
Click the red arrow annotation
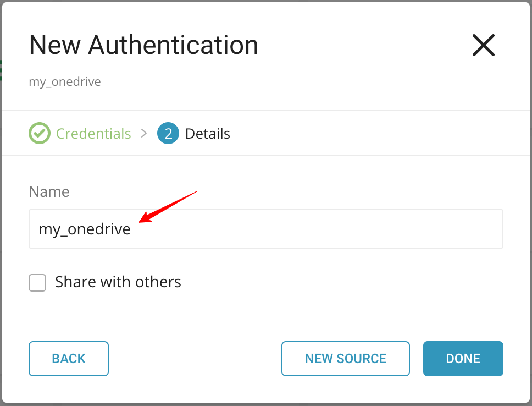click(x=168, y=206)
